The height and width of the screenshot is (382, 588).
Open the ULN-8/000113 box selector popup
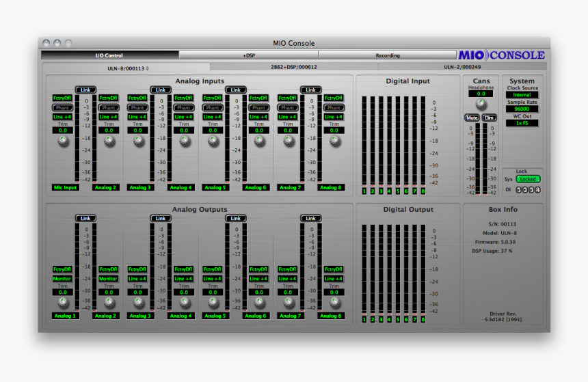(x=128, y=68)
